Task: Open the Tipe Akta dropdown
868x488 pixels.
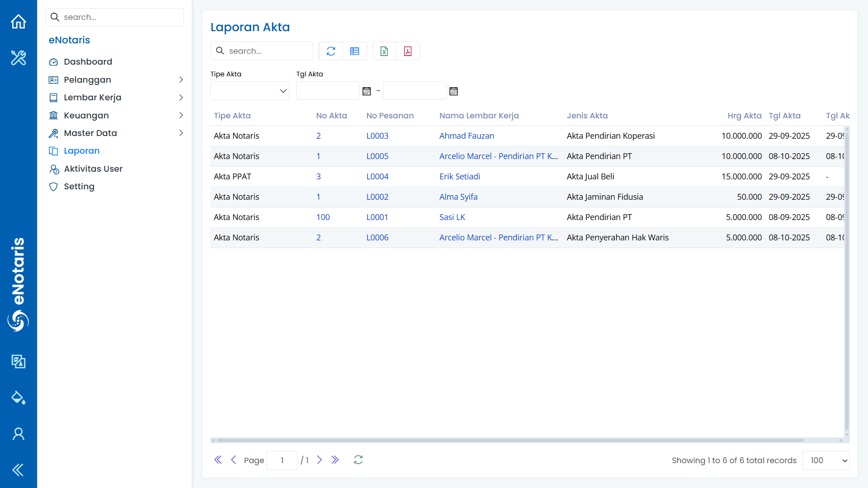Action: (x=250, y=91)
